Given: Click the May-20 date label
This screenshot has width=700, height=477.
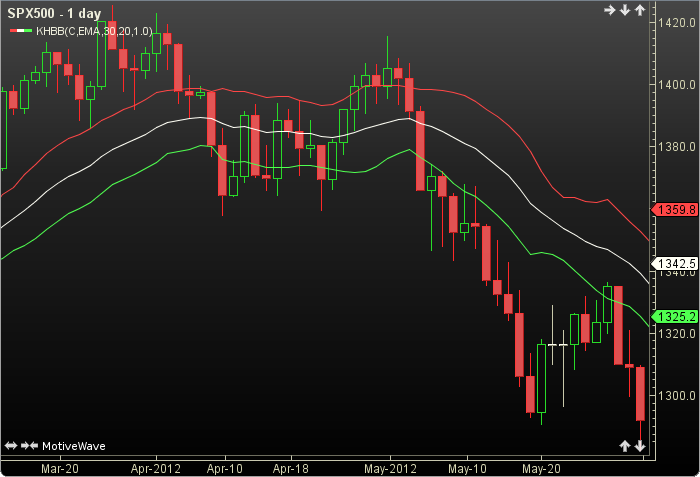Looking at the screenshot, I should click(x=541, y=469).
